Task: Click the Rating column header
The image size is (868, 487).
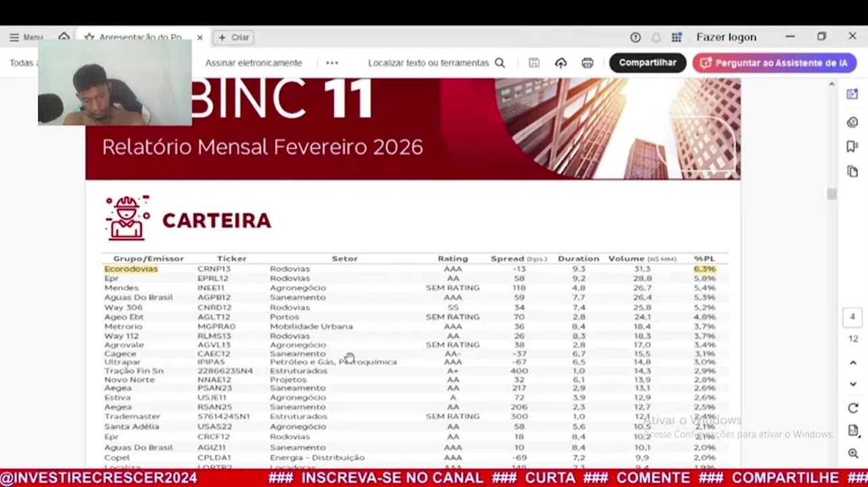Action: (453, 258)
